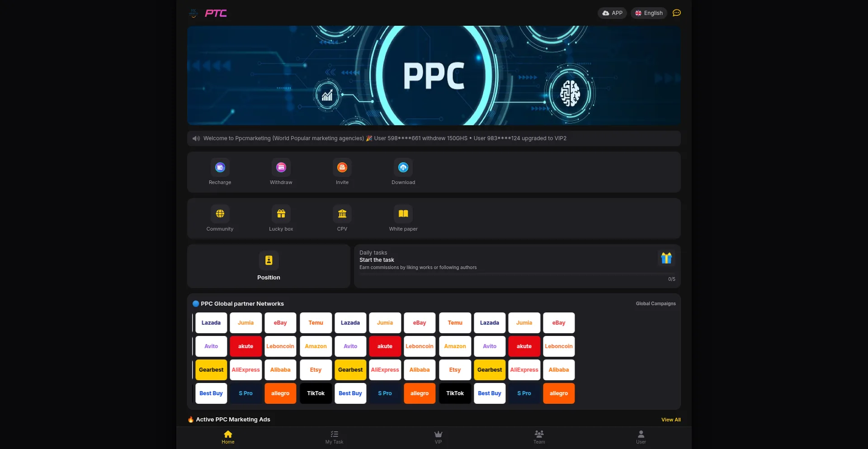This screenshot has height=449, width=868.
Task: Open the Community globe icon
Action: coord(220,214)
